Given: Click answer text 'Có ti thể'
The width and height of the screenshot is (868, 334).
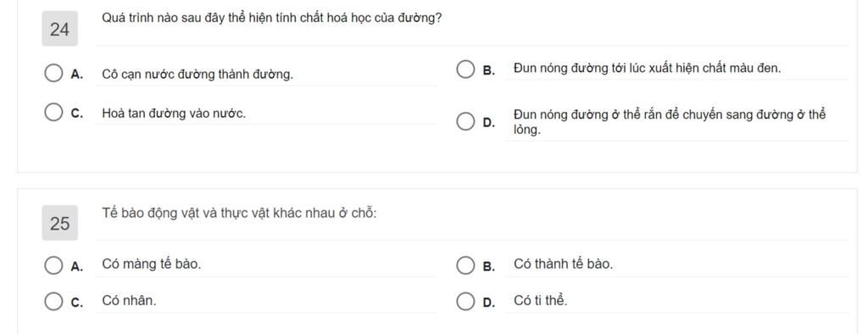Looking at the screenshot, I should [540, 301].
